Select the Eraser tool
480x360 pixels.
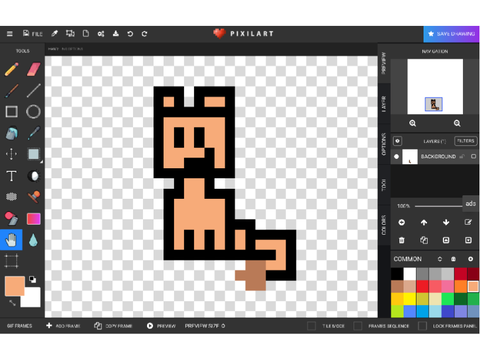pyautogui.click(x=33, y=70)
